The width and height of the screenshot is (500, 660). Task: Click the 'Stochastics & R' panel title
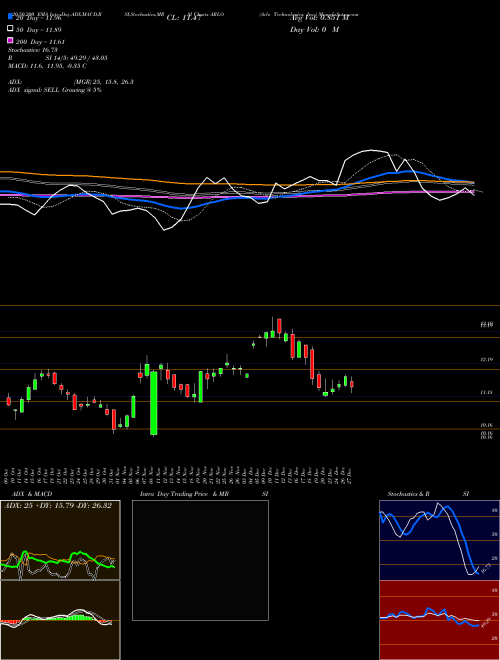pyautogui.click(x=408, y=494)
